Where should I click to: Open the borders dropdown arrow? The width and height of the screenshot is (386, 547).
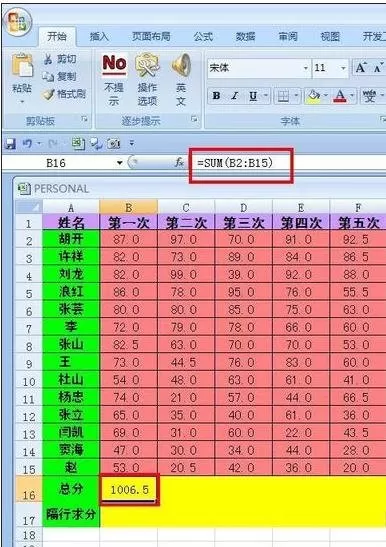click(x=296, y=95)
